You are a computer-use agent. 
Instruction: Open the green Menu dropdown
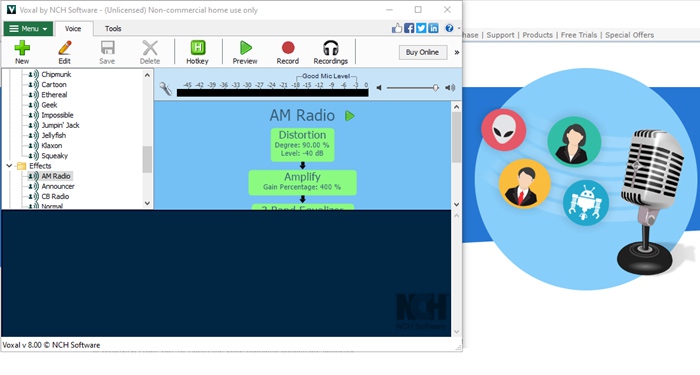coord(28,29)
